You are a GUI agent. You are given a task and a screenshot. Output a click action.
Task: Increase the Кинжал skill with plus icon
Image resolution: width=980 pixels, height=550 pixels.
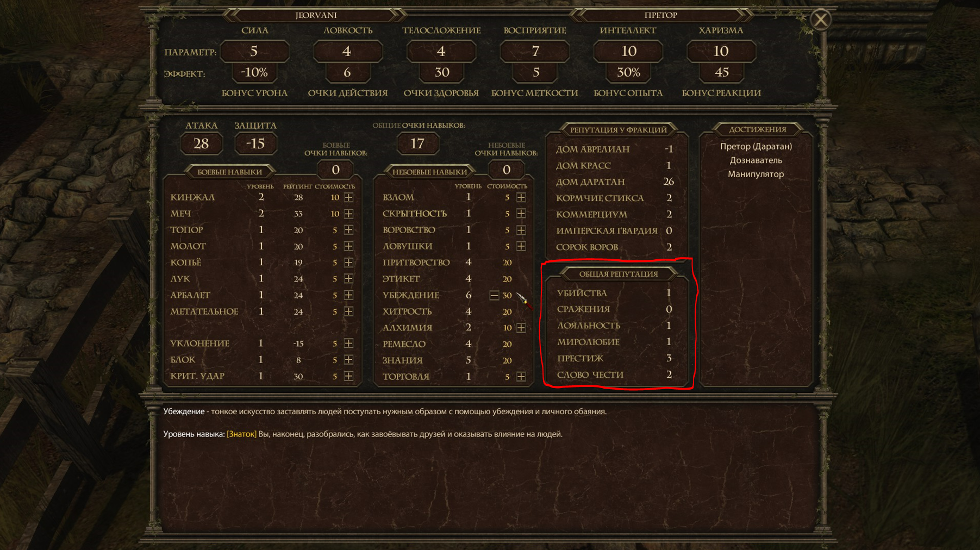[x=348, y=197]
